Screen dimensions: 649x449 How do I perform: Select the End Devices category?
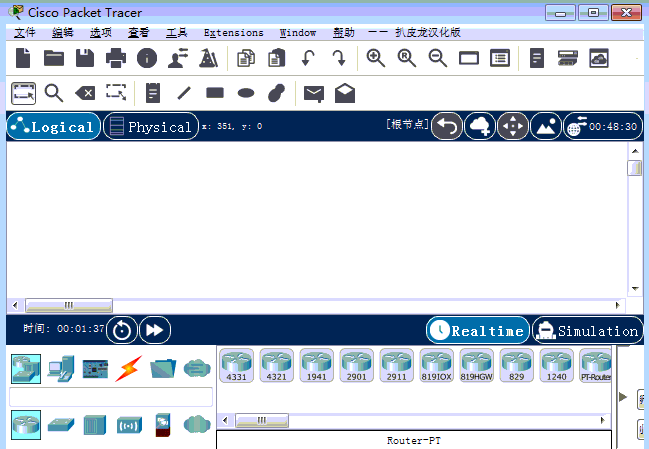click(61, 368)
